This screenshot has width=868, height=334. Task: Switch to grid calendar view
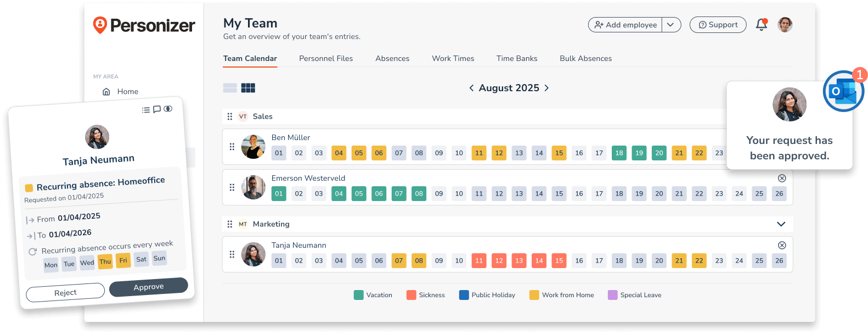click(x=249, y=88)
